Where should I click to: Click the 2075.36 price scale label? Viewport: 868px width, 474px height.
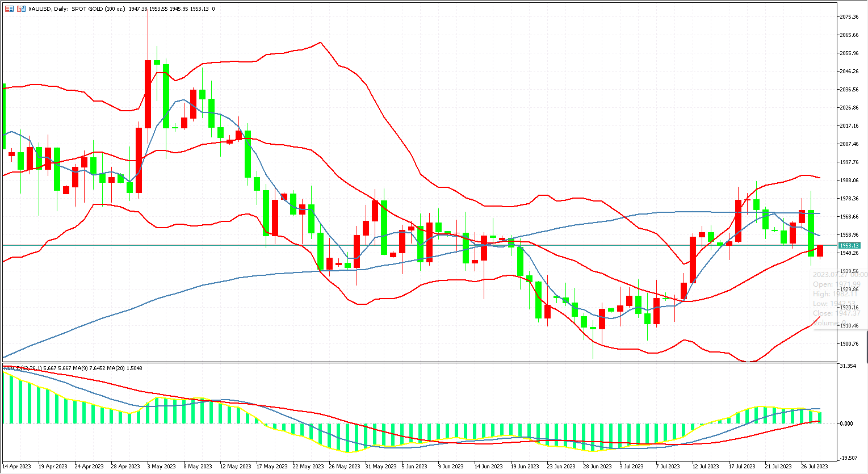(849, 17)
